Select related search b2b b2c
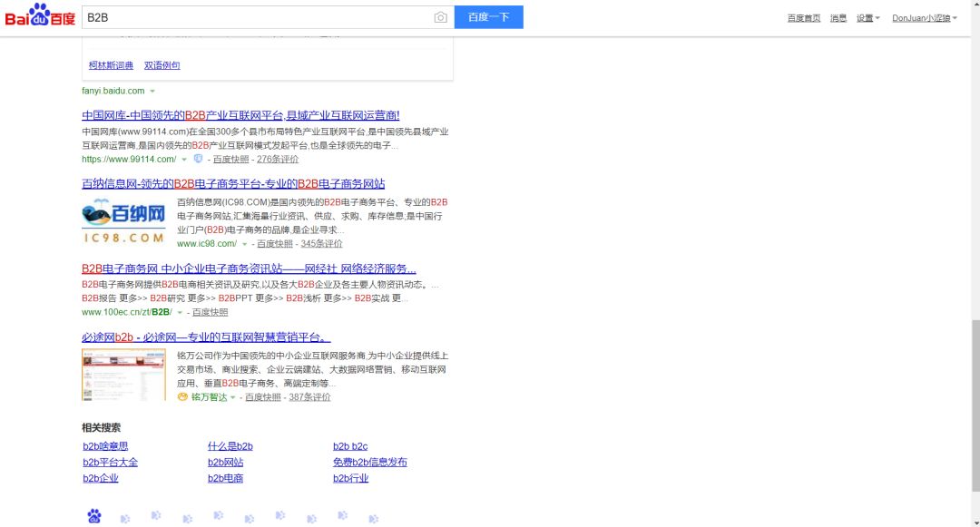This screenshot has height=527, width=980. pos(350,446)
